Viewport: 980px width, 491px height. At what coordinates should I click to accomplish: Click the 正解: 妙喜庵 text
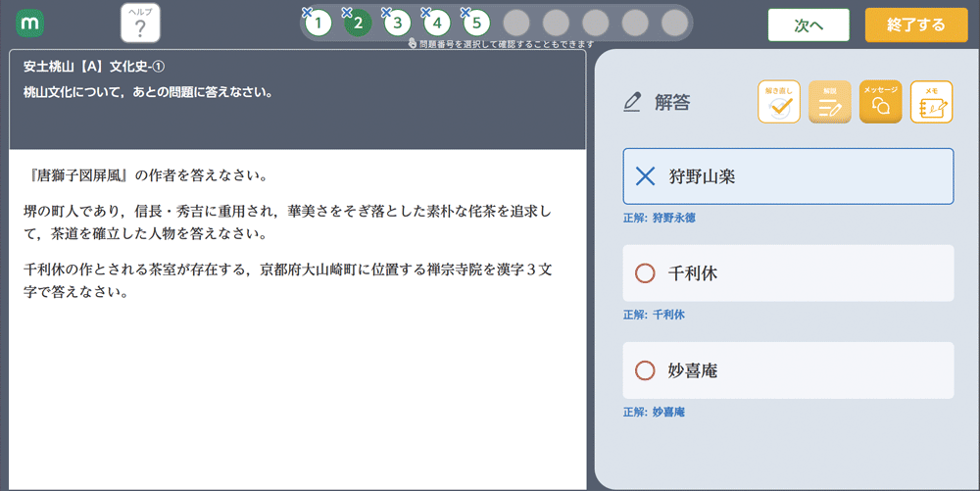pyautogui.click(x=654, y=413)
